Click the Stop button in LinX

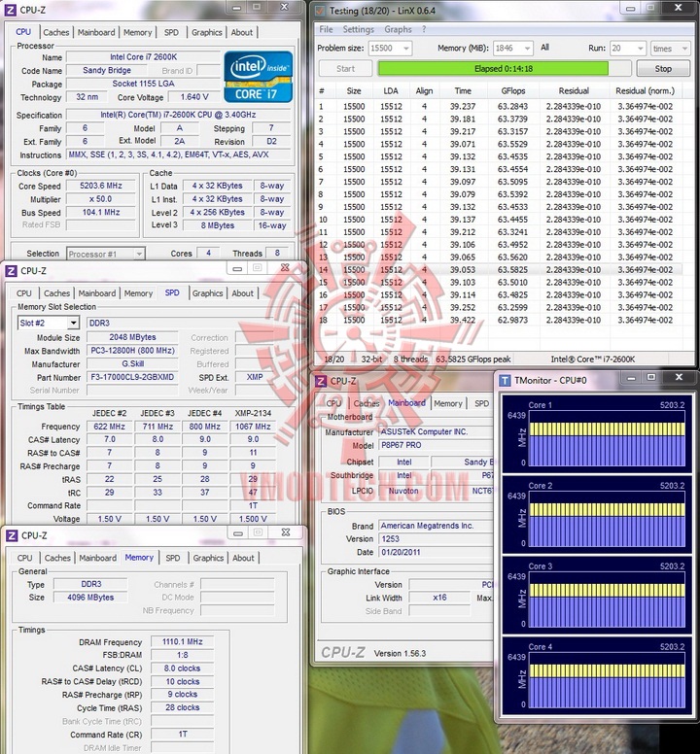[x=663, y=69]
